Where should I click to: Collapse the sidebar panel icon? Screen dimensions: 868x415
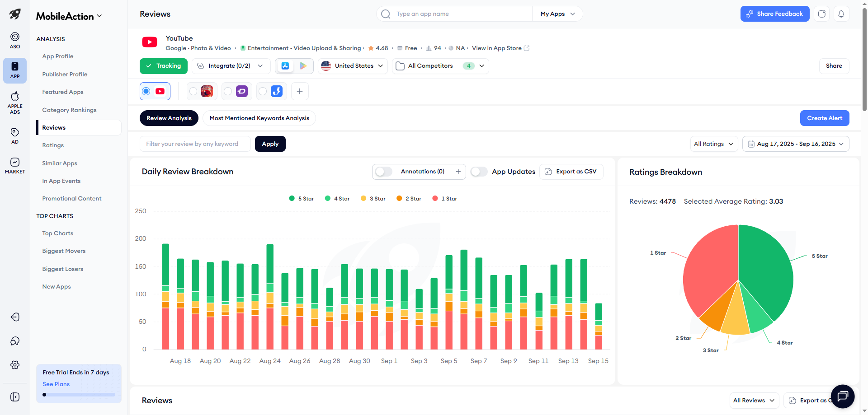(15, 397)
